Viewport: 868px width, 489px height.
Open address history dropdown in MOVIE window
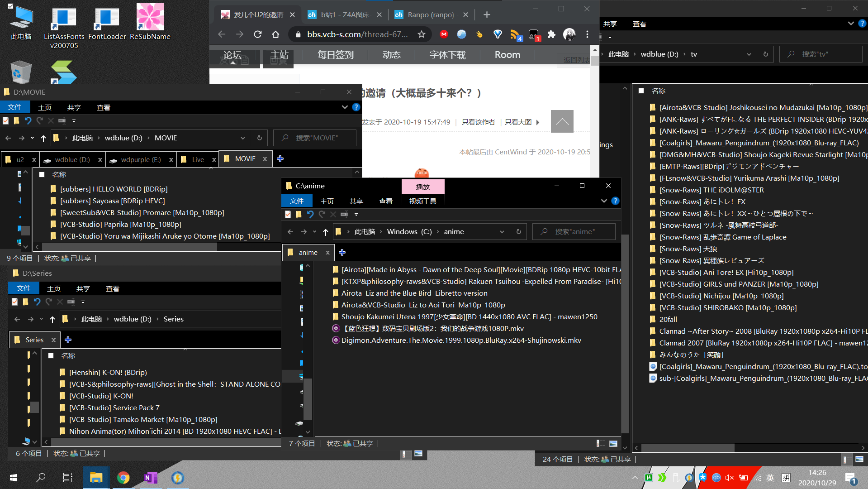pyautogui.click(x=243, y=138)
